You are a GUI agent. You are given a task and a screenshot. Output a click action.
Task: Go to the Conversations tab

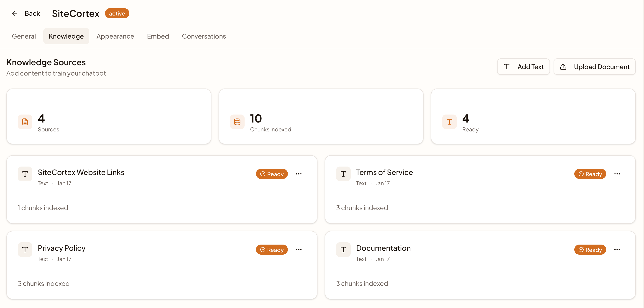pyautogui.click(x=204, y=36)
